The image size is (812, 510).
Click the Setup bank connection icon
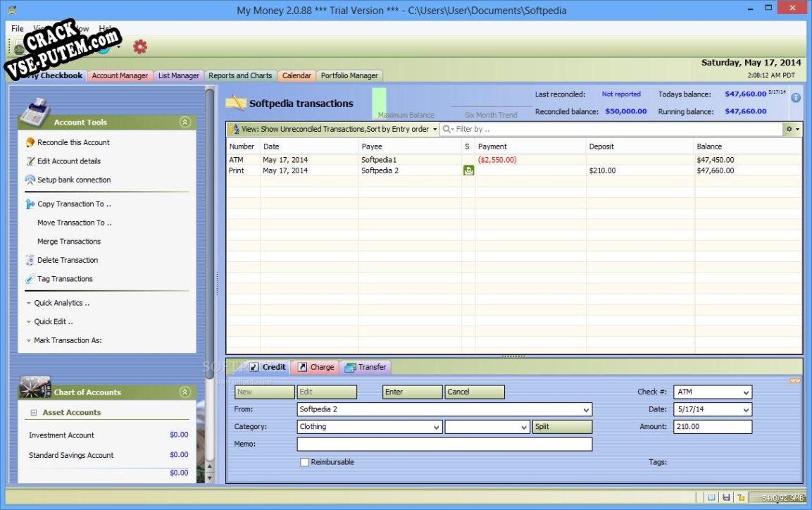30,180
